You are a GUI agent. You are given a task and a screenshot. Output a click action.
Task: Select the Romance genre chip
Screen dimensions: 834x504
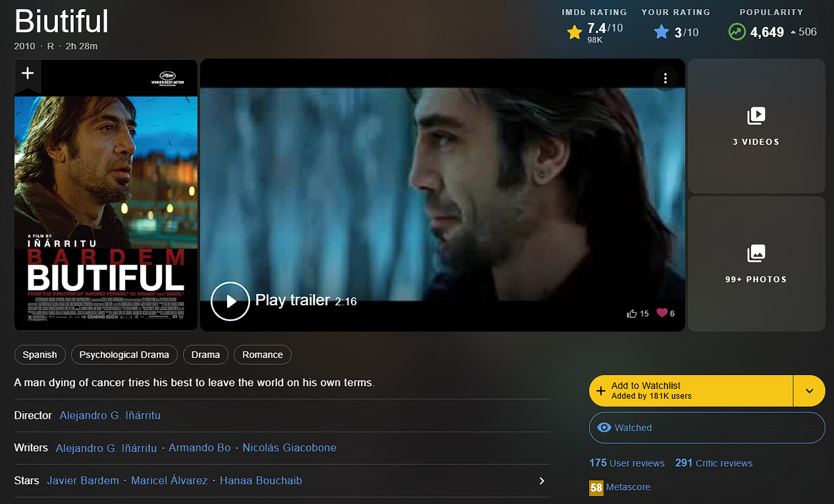tap(263, 355)
